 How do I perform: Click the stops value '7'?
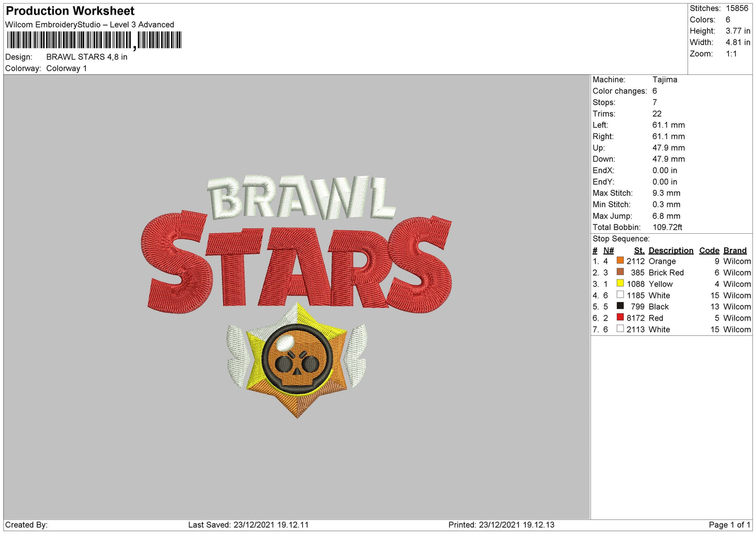pyautogui.click(x=655, y=103)
